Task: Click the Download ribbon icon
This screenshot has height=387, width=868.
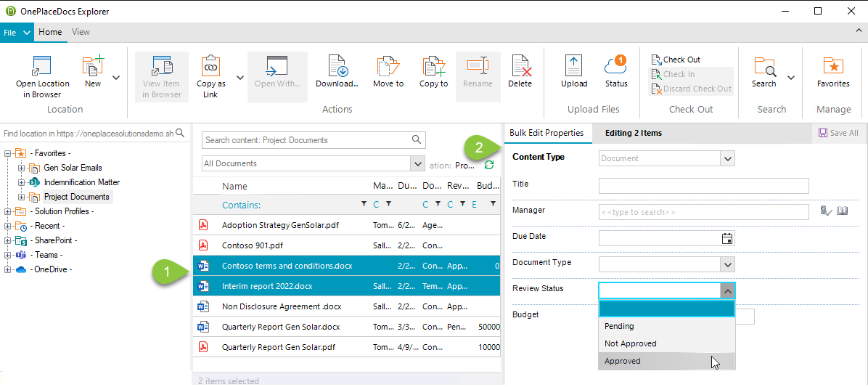Action: [x=337, y=67]
